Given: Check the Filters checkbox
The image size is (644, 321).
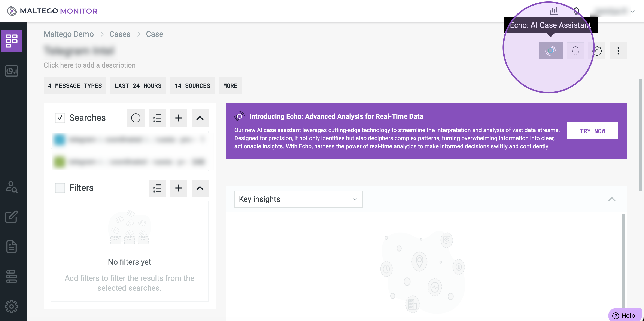Looking at the screenshot, I should tap(60, 188).
